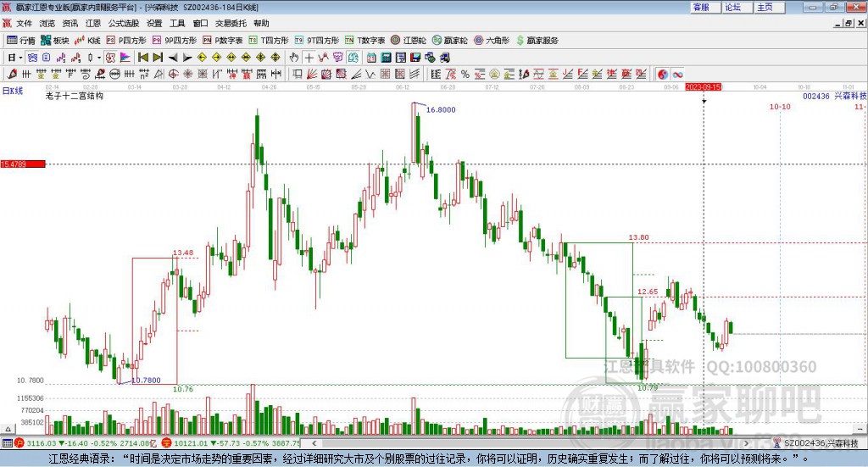
Task: Open the 文件 menu
Action: (x=24, y=23)
